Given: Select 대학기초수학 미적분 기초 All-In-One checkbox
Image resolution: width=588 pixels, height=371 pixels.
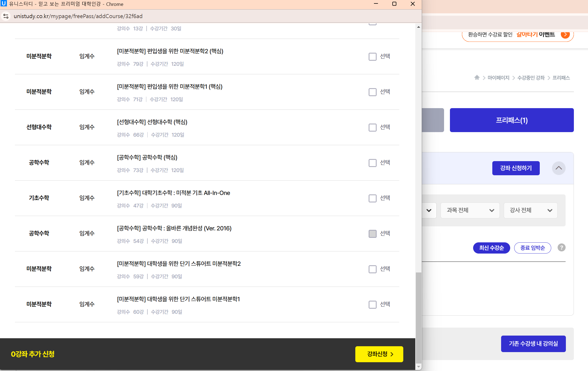Looking at the screenshot, I should coord(372,198).
